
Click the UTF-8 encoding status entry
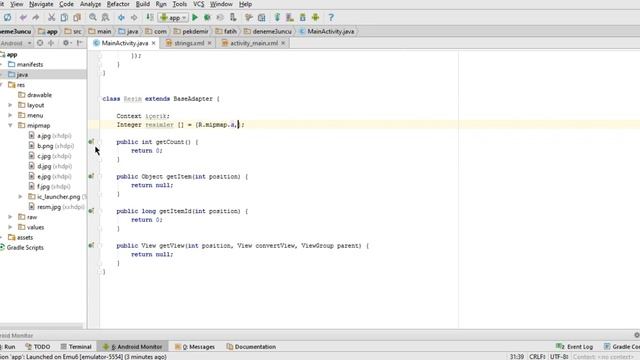point(559,356)
